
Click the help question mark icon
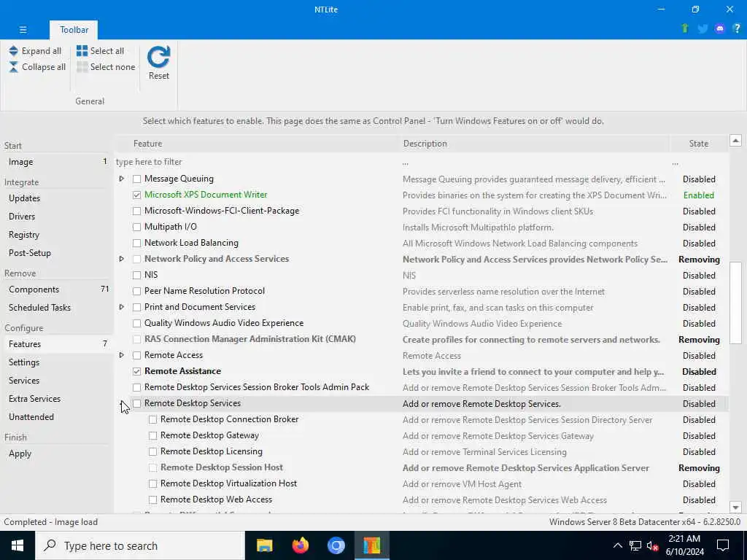click(737, 28)
